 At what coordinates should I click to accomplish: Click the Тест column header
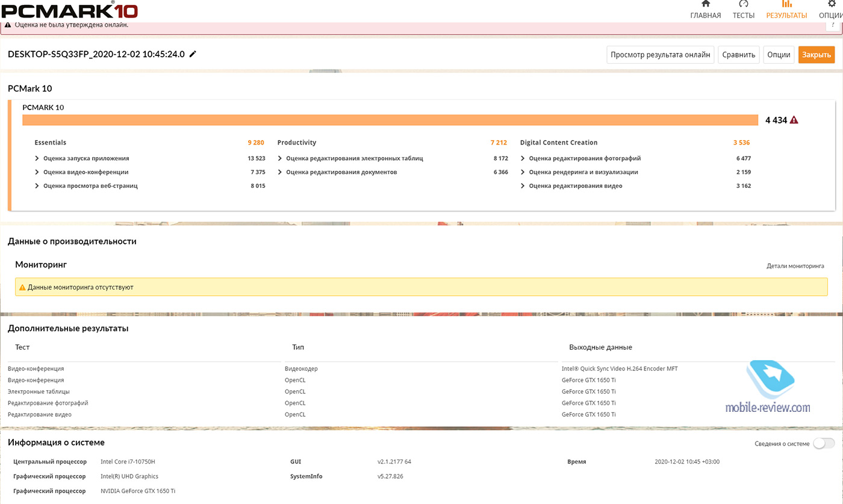tap(22, 347)
